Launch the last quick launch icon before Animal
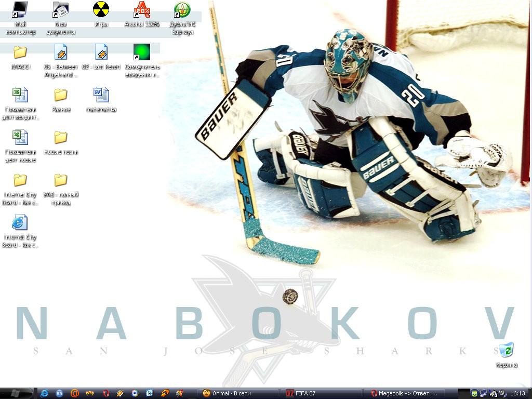The width and height of the screenshot is (532, 399). pos(180,394)
